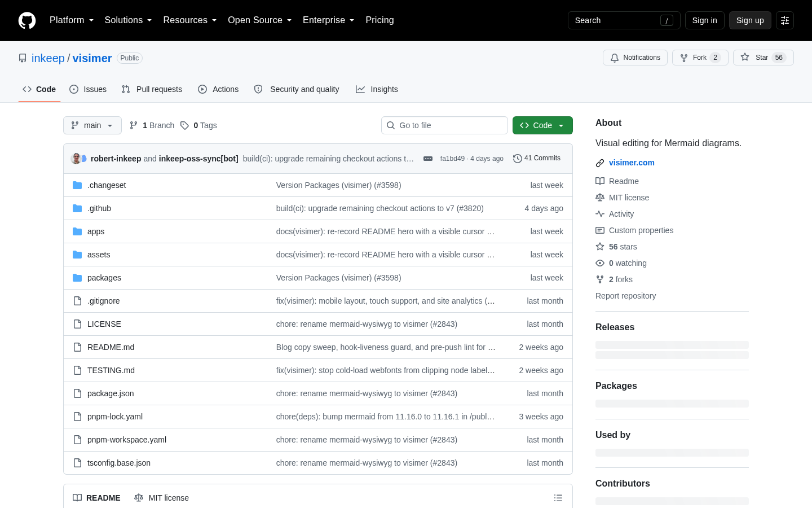Image resolution: width=812 pixels, height=508 pixels.
Task: Open the pnpm-lock.yaml file
Action: coord(115,417)
